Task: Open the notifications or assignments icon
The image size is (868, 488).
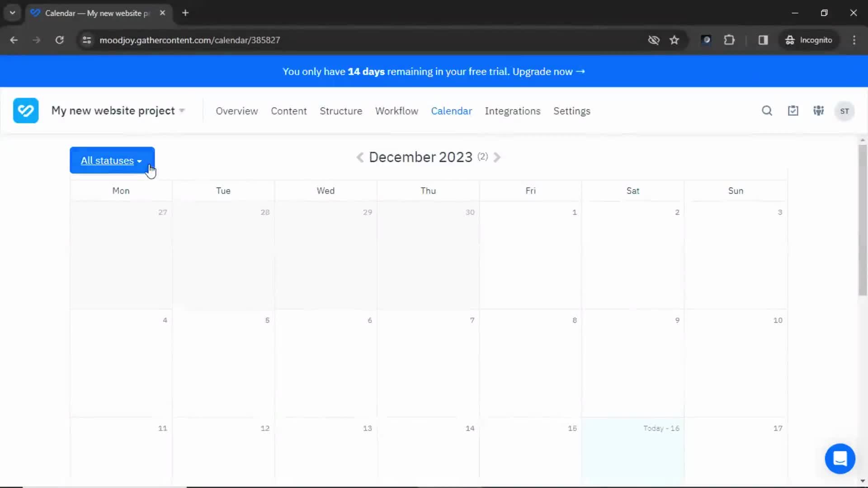Action: click(x=793, y=111)
